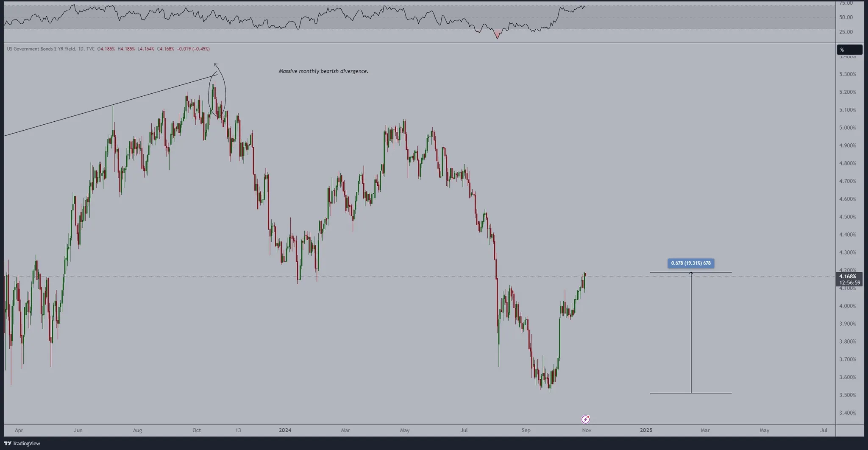868x450 pixels.
Task: Click the 4.168% current price label
Action: (x=848, y=277)
